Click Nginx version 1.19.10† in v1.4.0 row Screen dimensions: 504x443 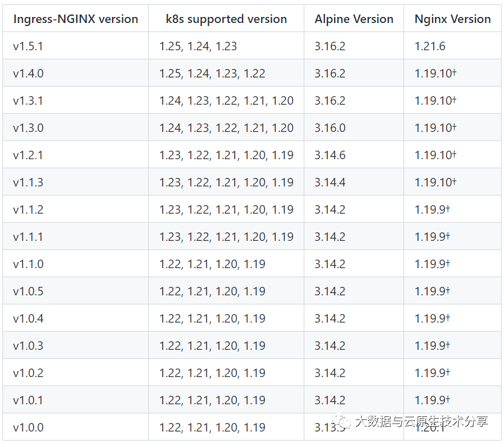453,73
